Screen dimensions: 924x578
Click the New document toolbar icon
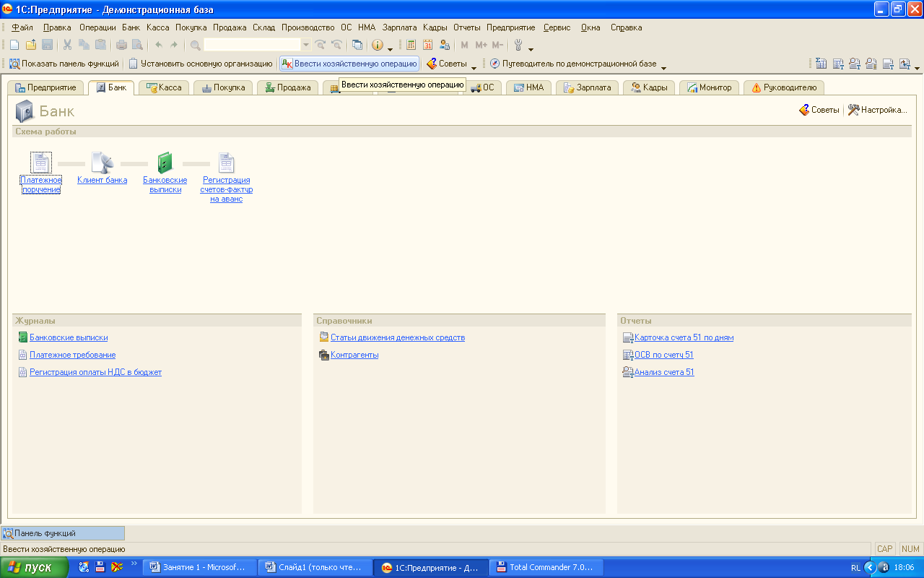coord(14,45)
